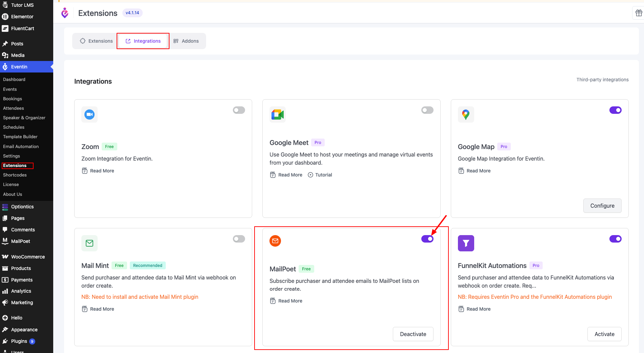
Task: Click the Comments bubble icon
Action: (5, 230)
